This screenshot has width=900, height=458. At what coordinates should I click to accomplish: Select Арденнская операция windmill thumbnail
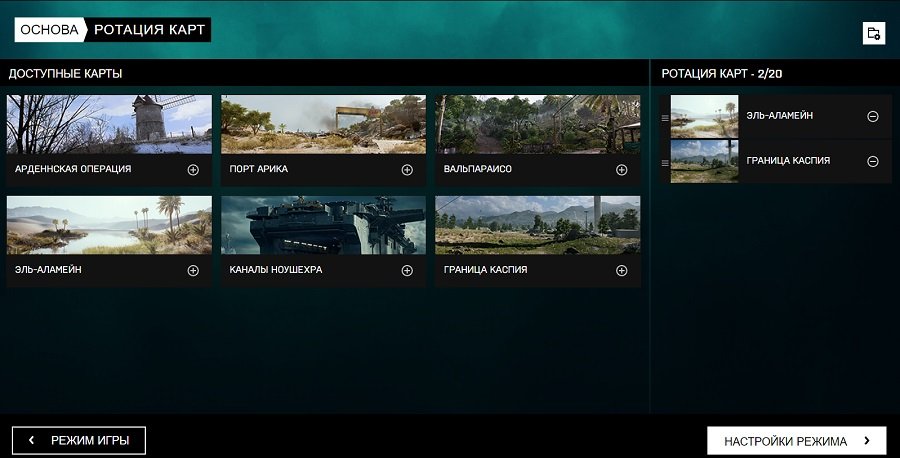click(x=109, y=125)
